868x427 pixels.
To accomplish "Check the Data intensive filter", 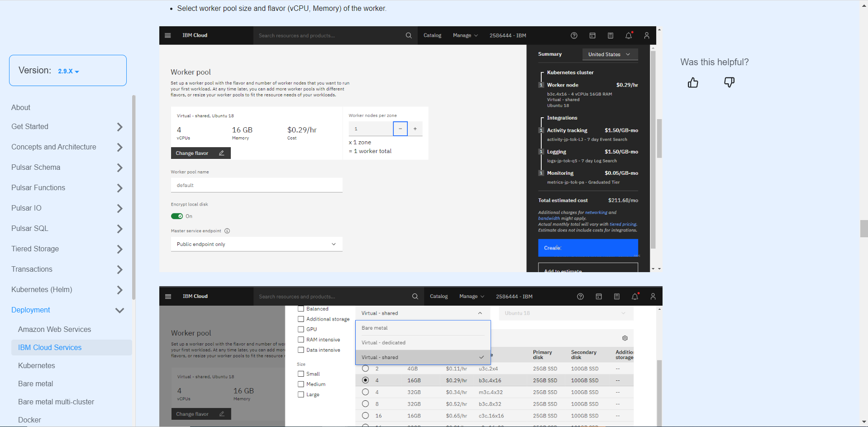I will click(301, 350).
